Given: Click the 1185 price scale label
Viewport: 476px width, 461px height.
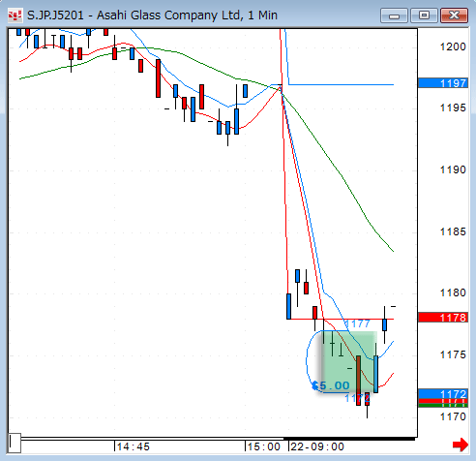Looking at the screenshot, I should pos(453,231).
